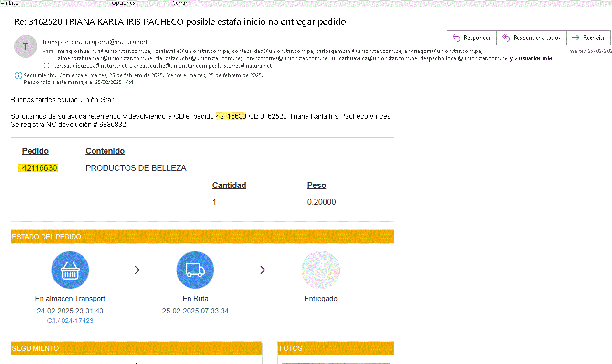
Task: Click sender address transportenaturaperu@natura.net
Action: point(95,42)
